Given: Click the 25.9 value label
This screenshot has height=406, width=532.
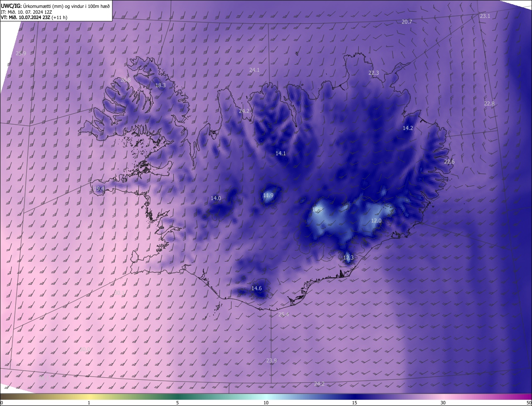Looking at the screenshot, I should click(x=21, y=53).
